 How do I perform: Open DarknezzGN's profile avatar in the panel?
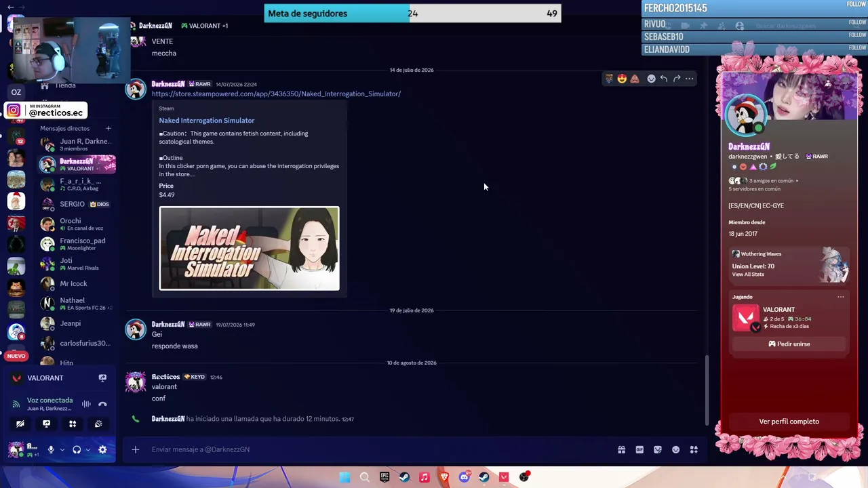(747, 117)
